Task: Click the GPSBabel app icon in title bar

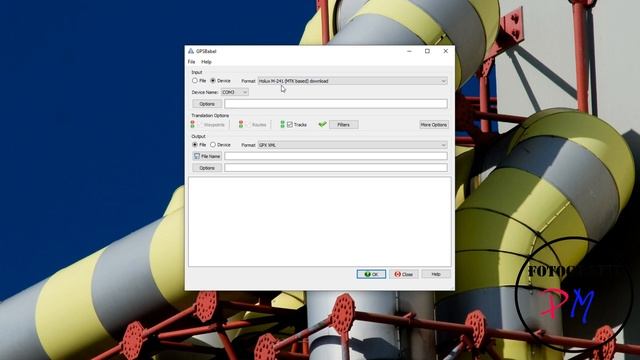Action: point(191,51)
